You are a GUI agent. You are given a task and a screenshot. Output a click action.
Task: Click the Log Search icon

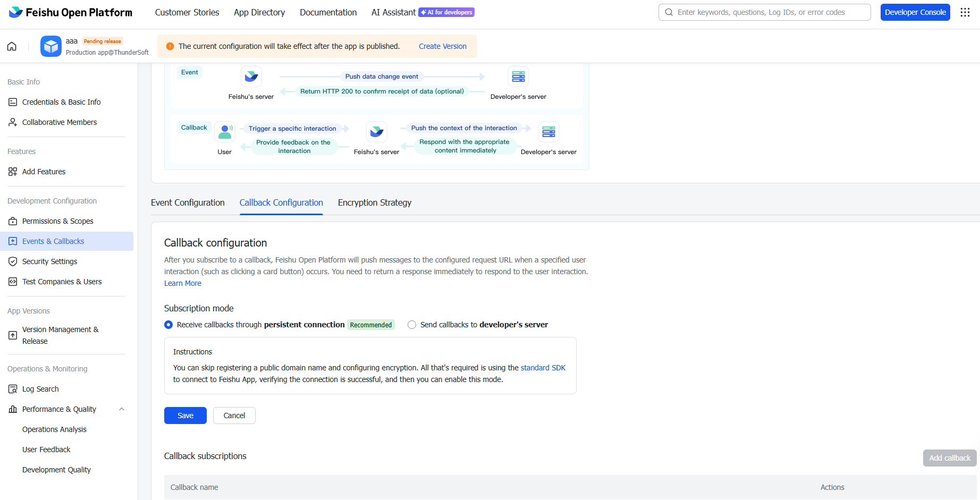click(x=13, y=389)
